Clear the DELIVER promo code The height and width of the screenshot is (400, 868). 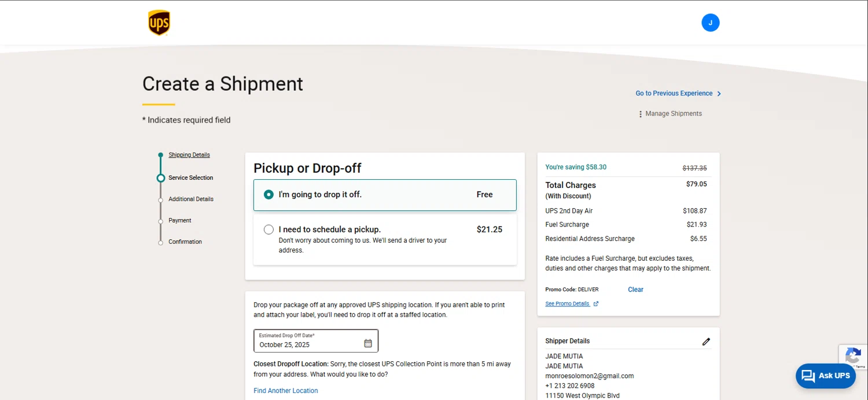coord(635,290)
